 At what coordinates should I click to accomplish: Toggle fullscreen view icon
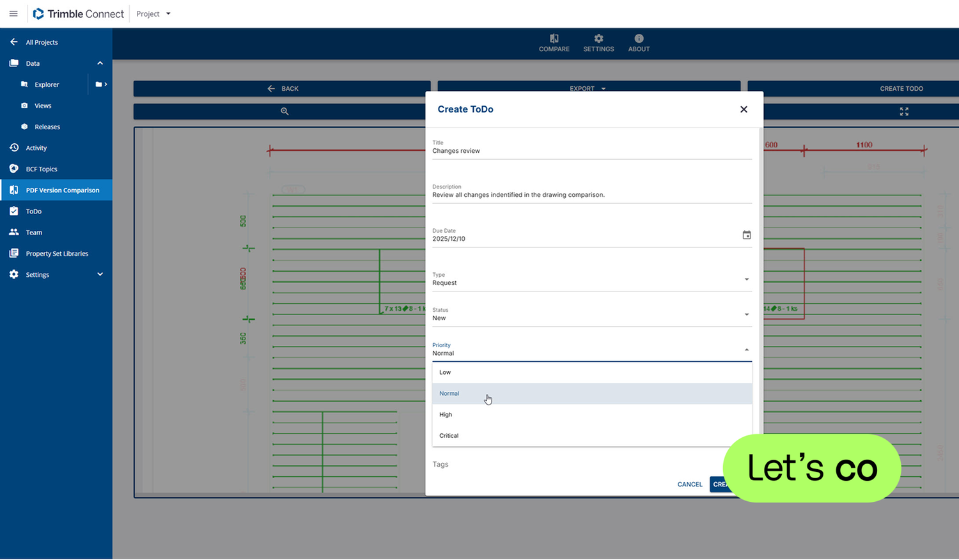(x=904, y=111)
